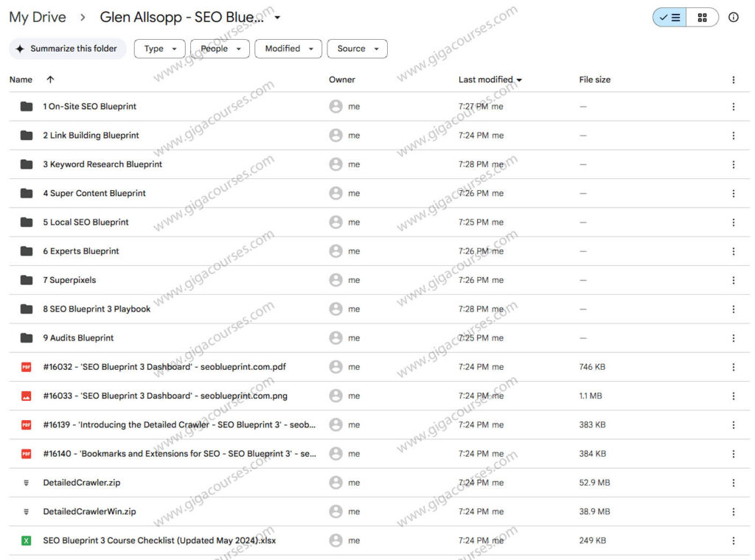
Task: Click the 9 Audits Blueprint folder icon
Action: click(x=27, y=337)
